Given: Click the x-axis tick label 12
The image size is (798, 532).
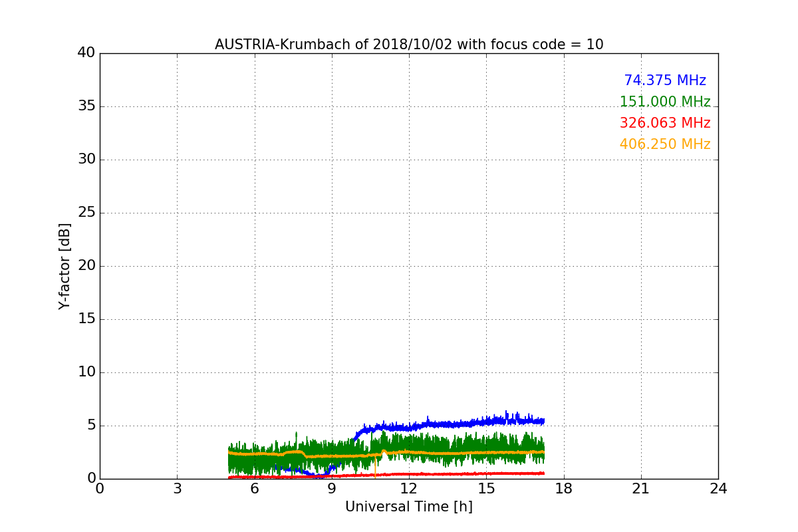Looking at the screenshot, I should click(409, 489).
